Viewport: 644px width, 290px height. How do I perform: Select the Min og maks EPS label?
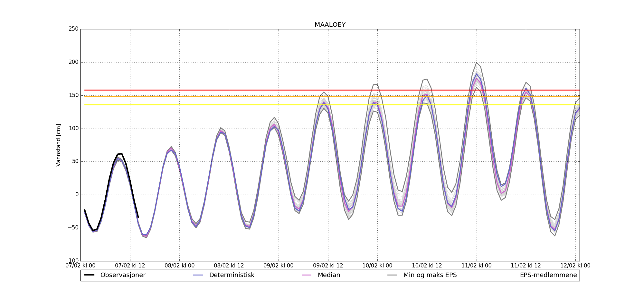[x=430, y=275]
